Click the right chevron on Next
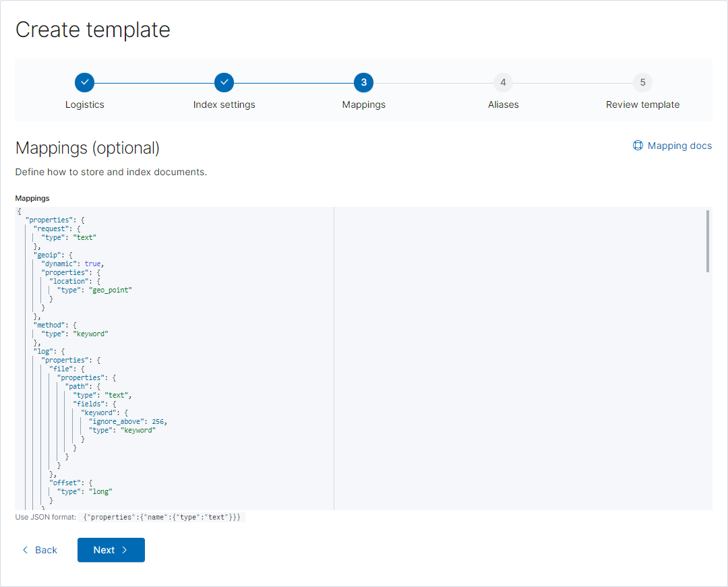Screen dimensions: 728x587 point(125,550)
